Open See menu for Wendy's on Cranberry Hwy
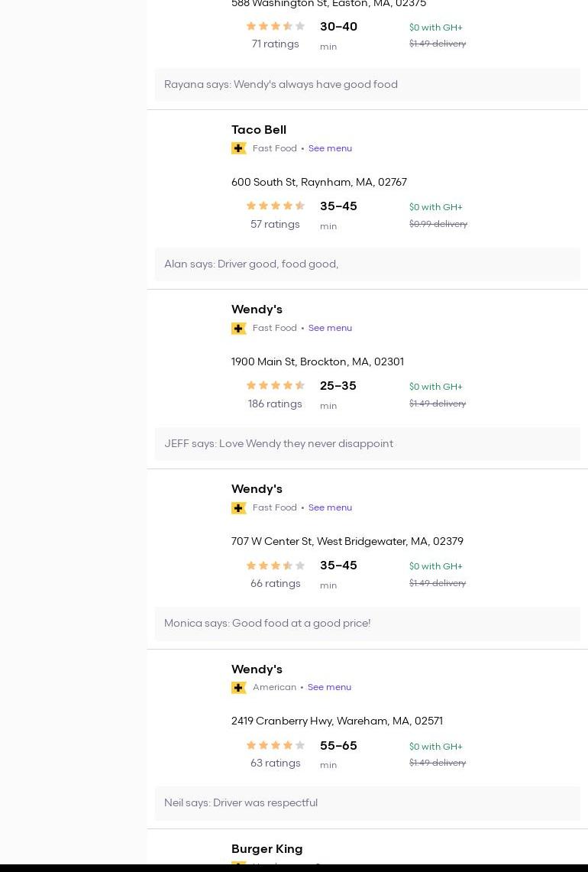The height and width of the screenshot is (872, 588). (x=329, y=687)
